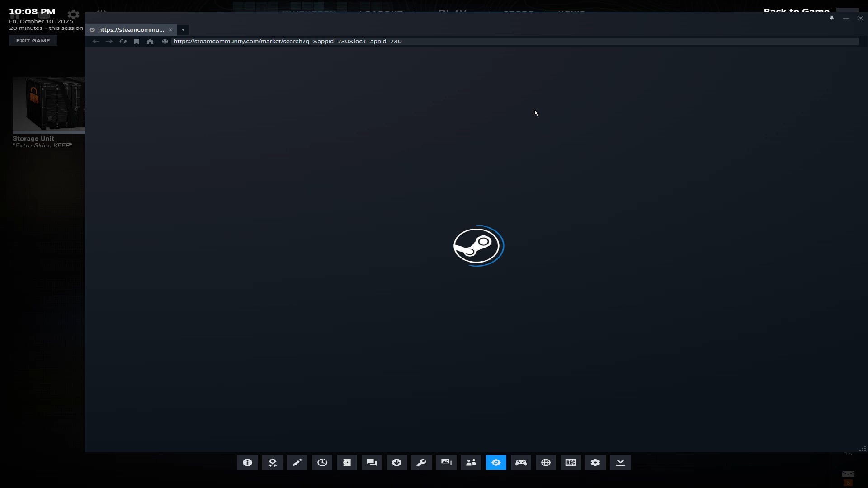Open the Web Browser globe icon in toolbar
The image size is (868, 488).
[x=546, y=462]
